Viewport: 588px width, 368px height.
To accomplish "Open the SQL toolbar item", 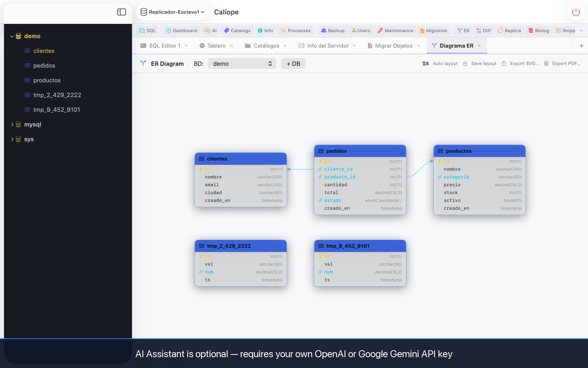I will 147,30.
